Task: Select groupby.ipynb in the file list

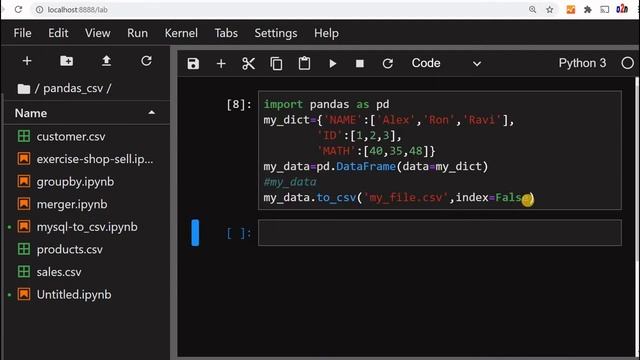Action: point(87,182)
